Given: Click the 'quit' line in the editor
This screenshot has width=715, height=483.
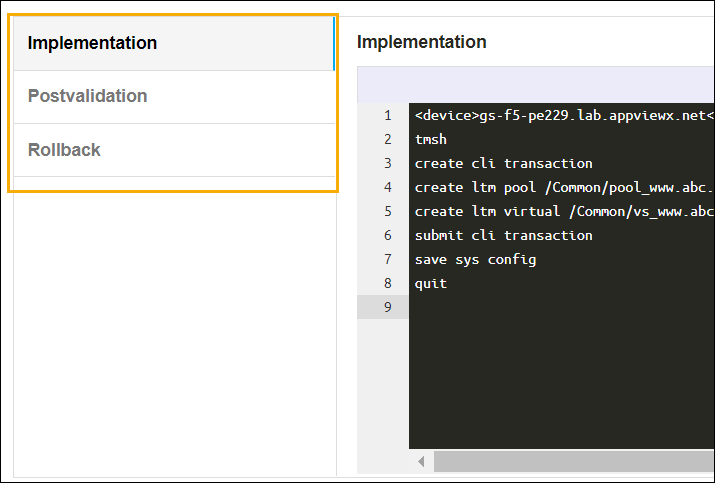Looking at the screenshot, I should coord(430,283).
